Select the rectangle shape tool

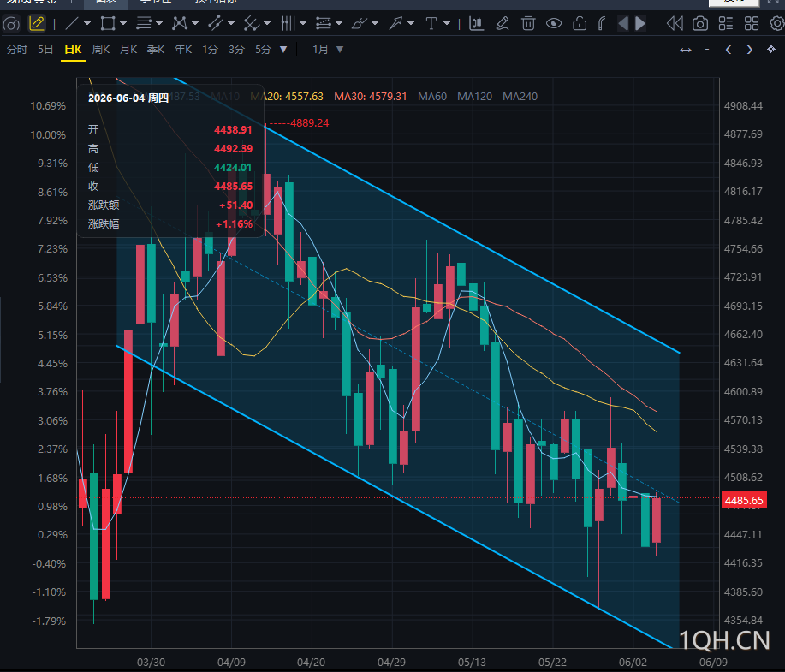[x=108, y=23]
